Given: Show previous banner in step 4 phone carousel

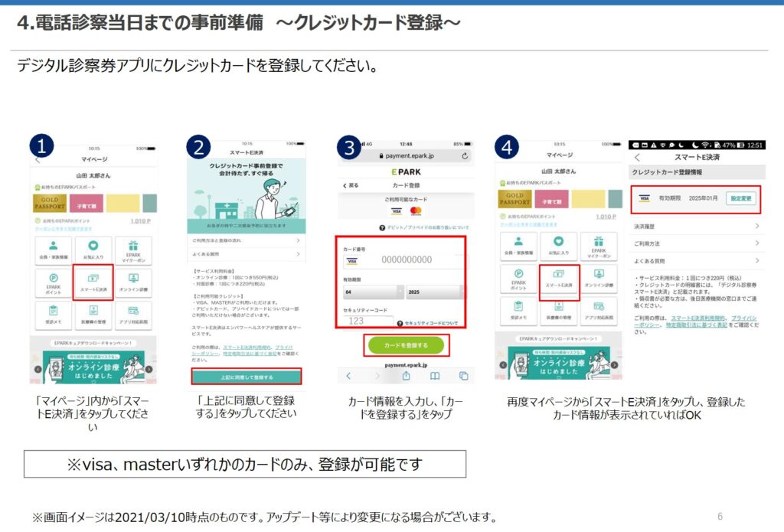Looking at the screenshot, I should (x=503, y=364).
